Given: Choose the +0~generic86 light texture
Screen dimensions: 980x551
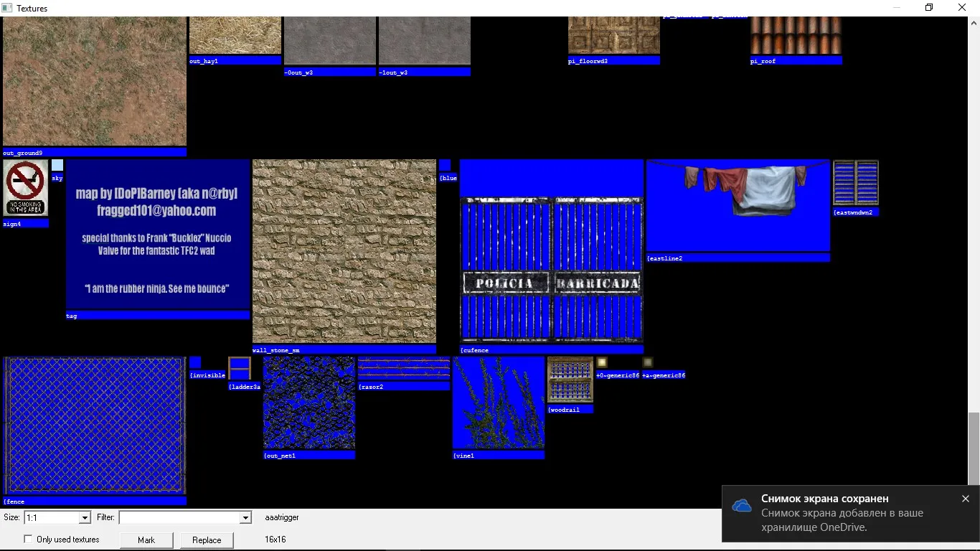Looking at the screenshot, I should (x=602, y=362).
